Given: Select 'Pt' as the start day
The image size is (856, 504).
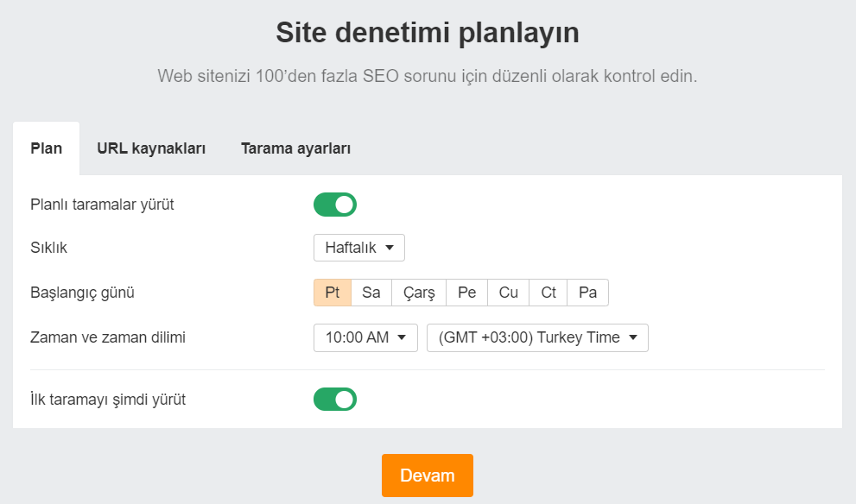Looking at the screenshot, I should click(x=333, y=293).
